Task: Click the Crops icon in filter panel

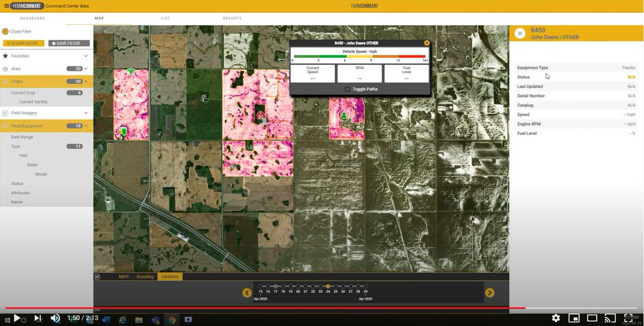Action: (5, 81)
